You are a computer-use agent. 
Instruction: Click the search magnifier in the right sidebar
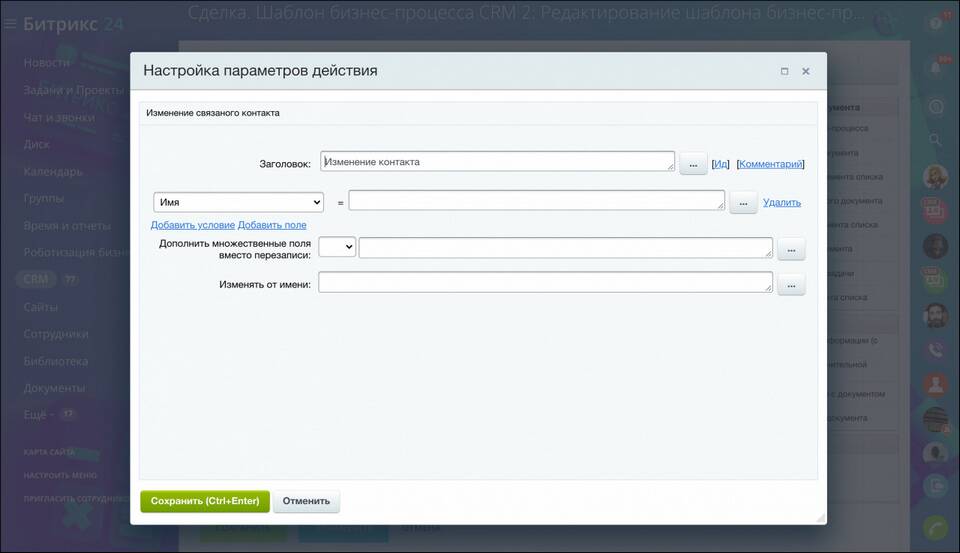point(936,140)
